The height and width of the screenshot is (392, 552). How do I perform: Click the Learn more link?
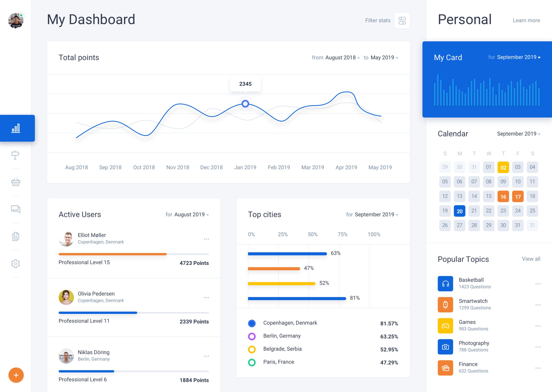click(526, 20)
